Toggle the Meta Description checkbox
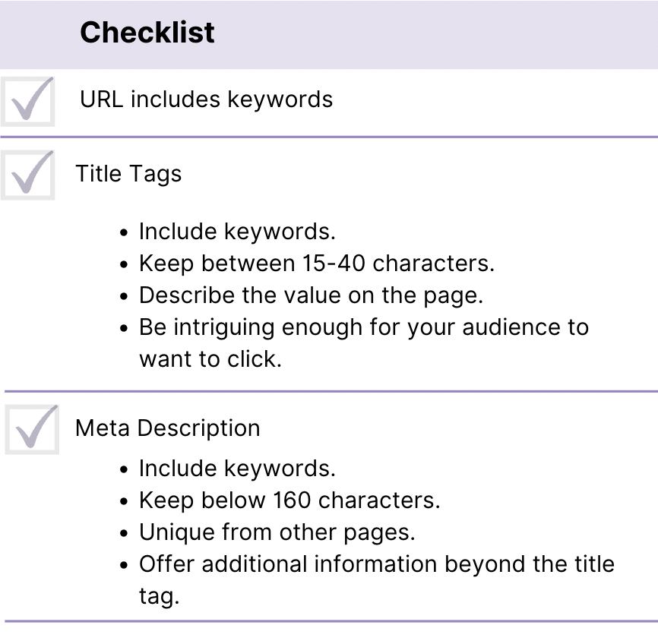Image resolution: width=658 pixels, height=644 pixels. 31,429
